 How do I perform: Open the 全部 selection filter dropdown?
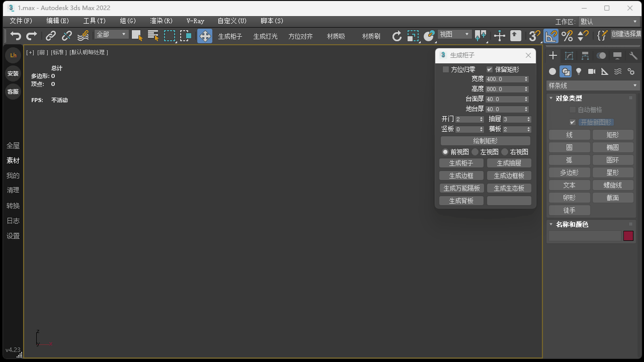tap(112, 34)
